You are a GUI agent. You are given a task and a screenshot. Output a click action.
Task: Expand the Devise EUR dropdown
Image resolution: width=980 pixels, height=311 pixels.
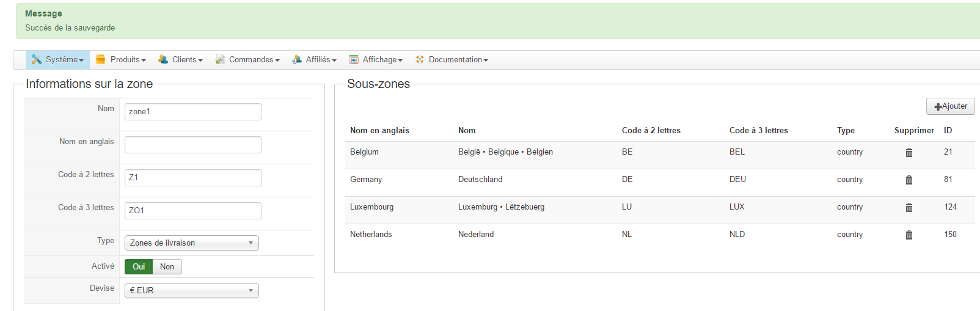tap(191, 290)
